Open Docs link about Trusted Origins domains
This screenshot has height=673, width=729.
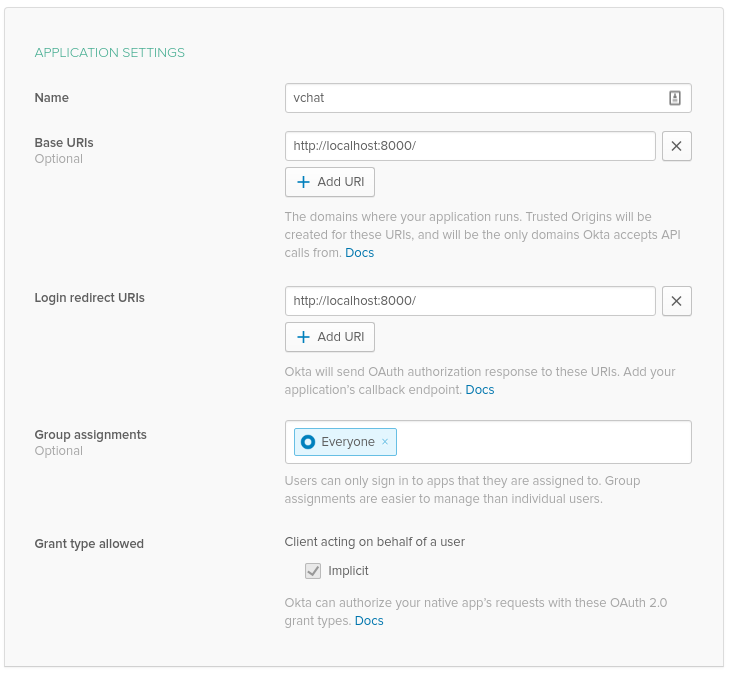coord(359,253)
